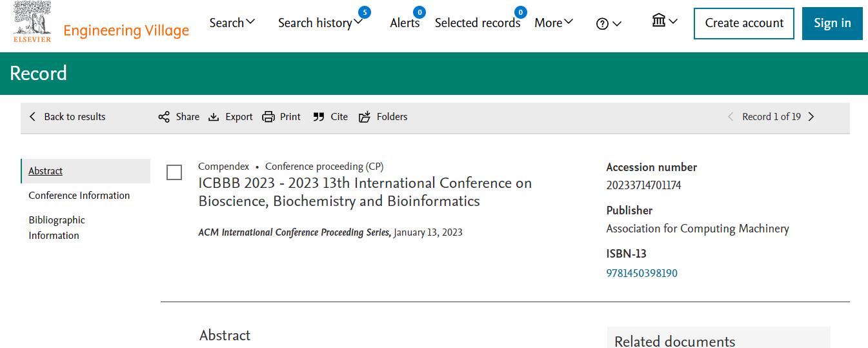Open the More dropdown menu
Screen dimensions: 868x348
coord(554,23)
